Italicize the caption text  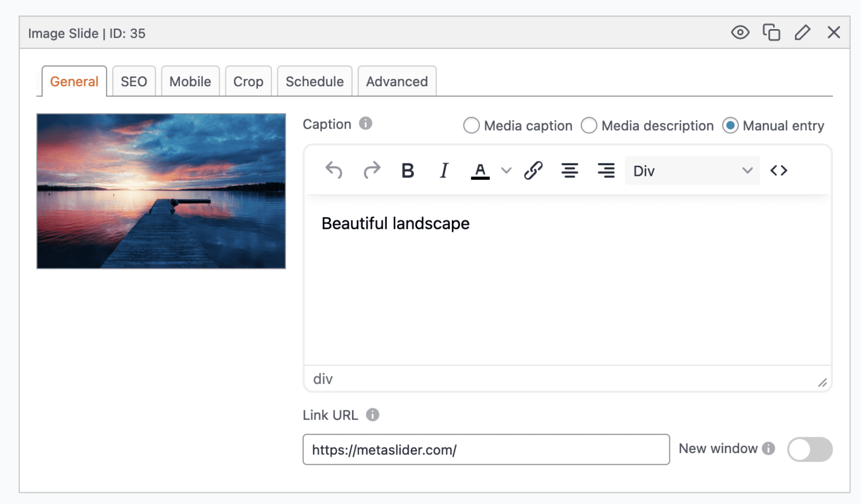pyautogui.click(x=443, y=170)
